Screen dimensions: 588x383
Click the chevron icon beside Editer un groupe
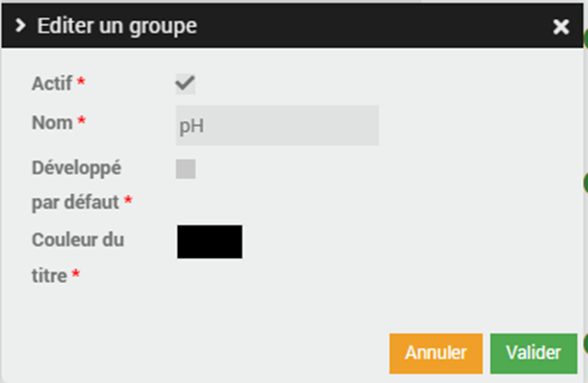20,26
